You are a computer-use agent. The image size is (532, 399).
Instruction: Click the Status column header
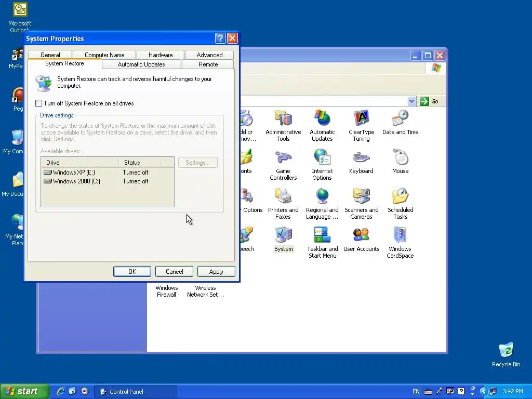[139, 162]
